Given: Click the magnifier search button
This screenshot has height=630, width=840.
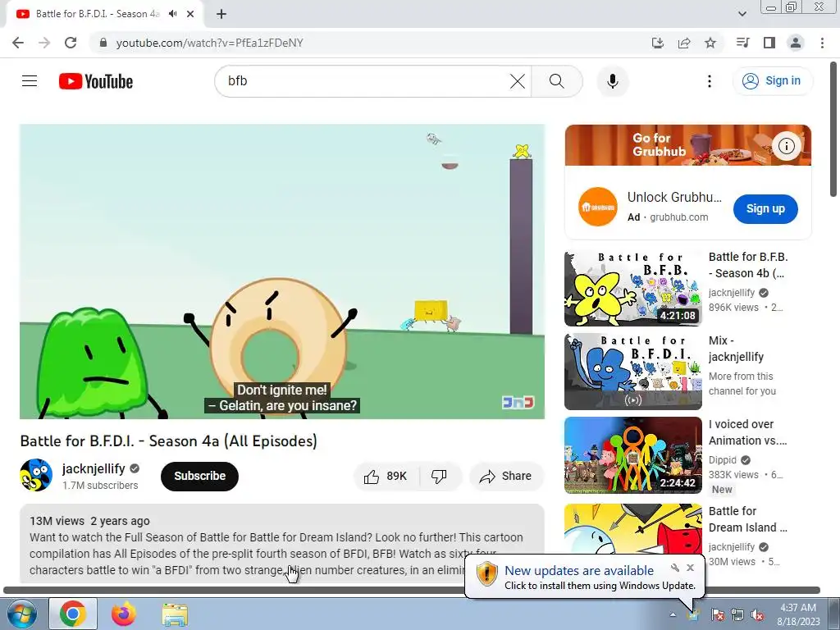Looking at the screenshot, I should pyautogui.click(x=557, y=81).
